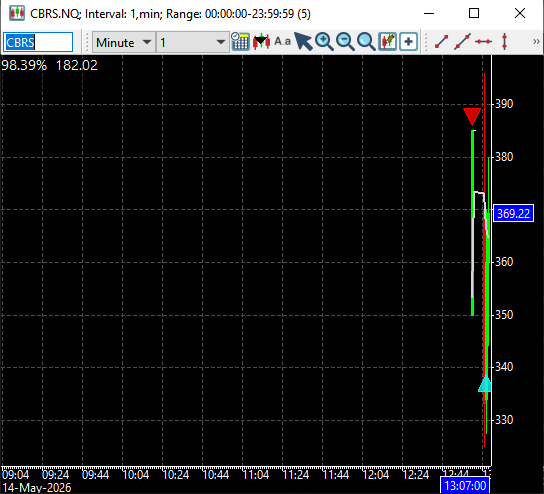
Task: Open the Minute interval type dropdown
Action: click(124, 42)
